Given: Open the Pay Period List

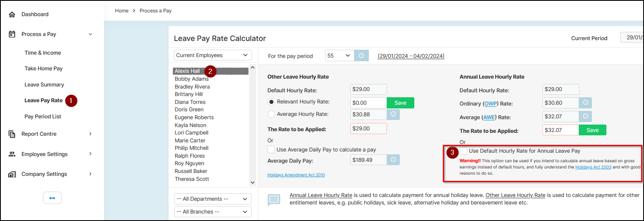Looking at the screenshot, I should pos(43,117).
